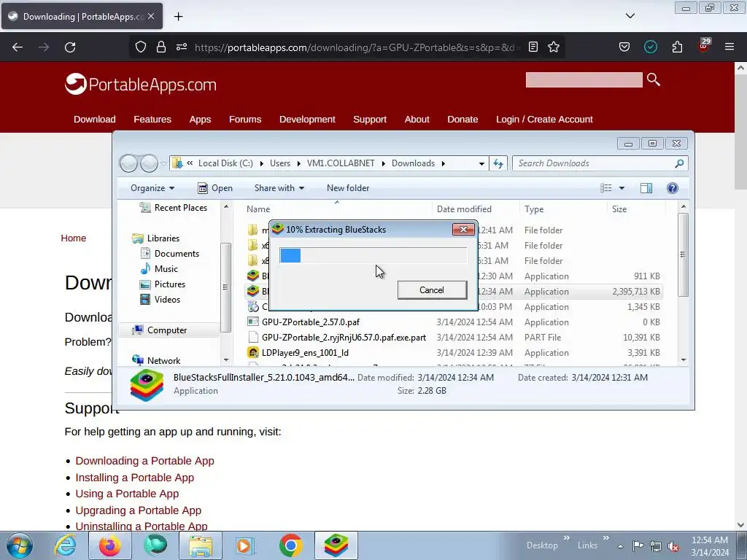Image resolution: width=747 pixels, height=560 pixels.
Task: List all tabs via chevron dropdown
Action: (630, 16)
